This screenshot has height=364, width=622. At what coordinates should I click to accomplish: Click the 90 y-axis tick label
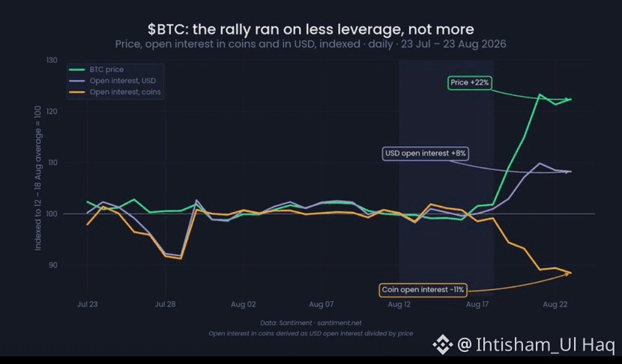52,265
